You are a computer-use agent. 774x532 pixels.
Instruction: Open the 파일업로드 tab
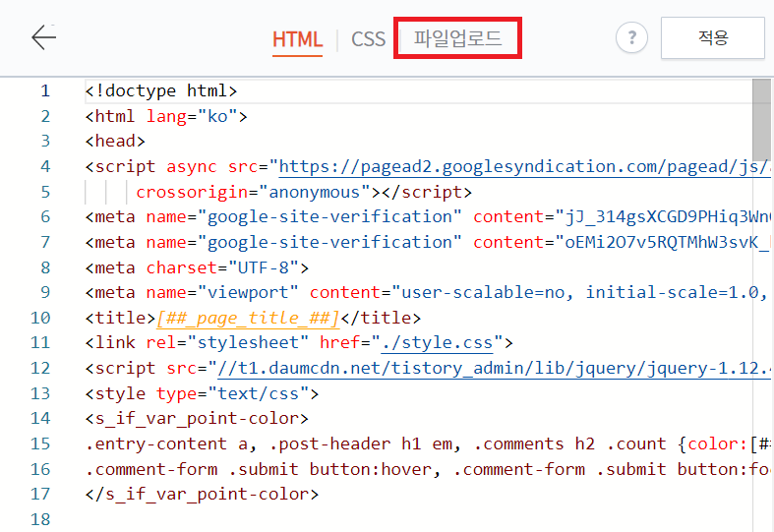(x=457, y=38)
